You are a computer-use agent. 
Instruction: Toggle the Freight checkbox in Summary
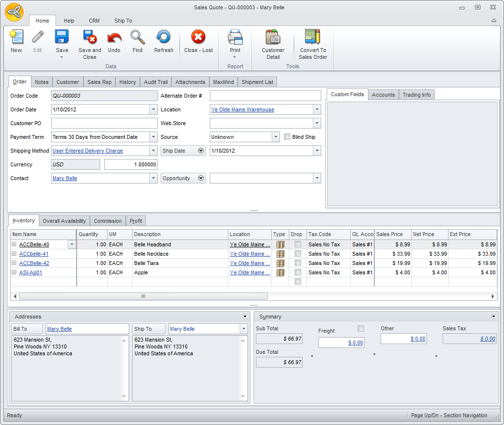tap(361, 329)
